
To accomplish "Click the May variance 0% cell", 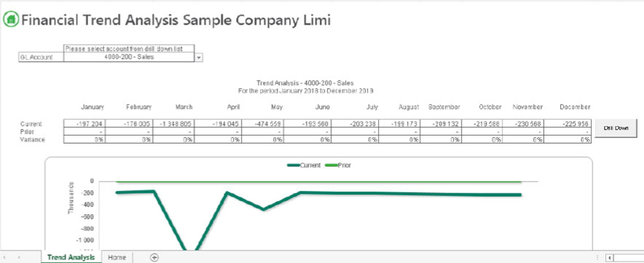I will (263, 140).
